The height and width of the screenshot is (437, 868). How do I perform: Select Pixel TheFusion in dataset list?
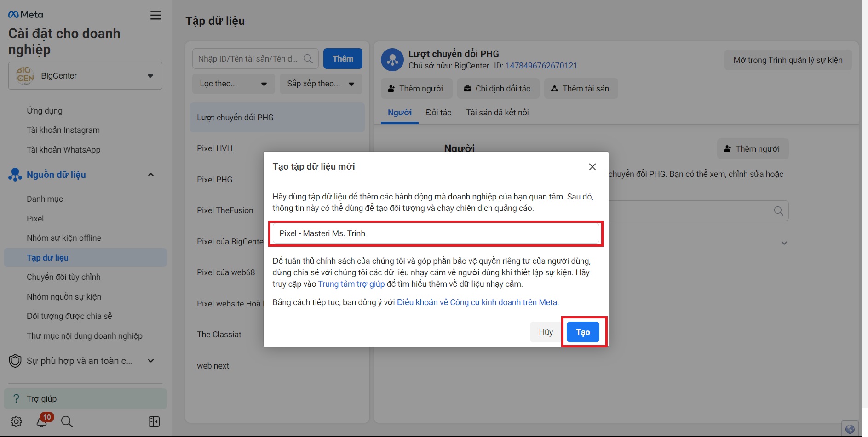tap(225, 210)
